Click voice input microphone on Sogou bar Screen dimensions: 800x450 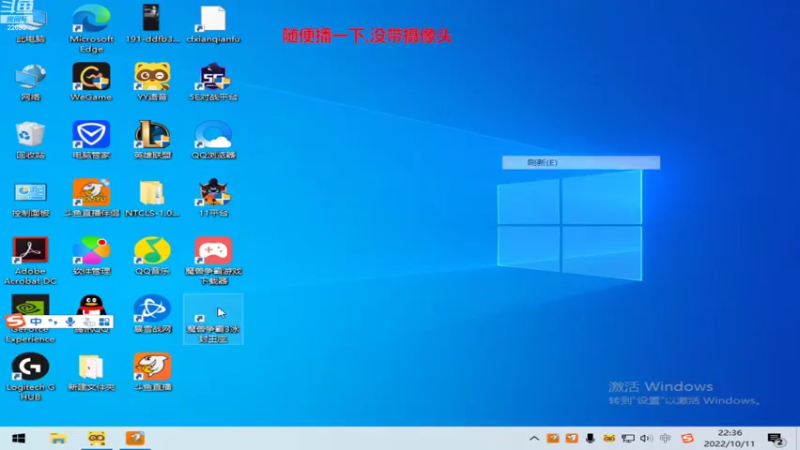tap(70, 321)
